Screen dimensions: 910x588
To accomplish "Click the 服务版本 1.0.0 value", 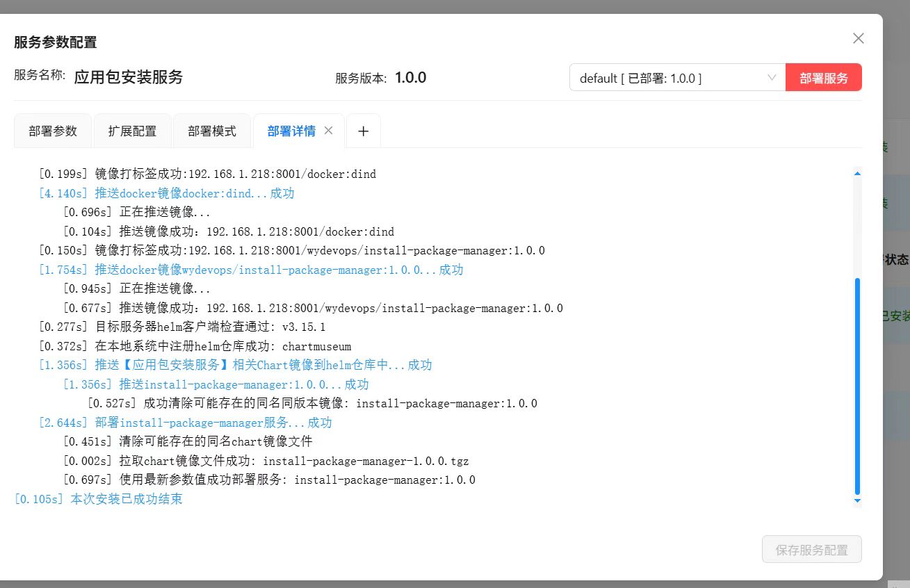I will tap(411, 77).
